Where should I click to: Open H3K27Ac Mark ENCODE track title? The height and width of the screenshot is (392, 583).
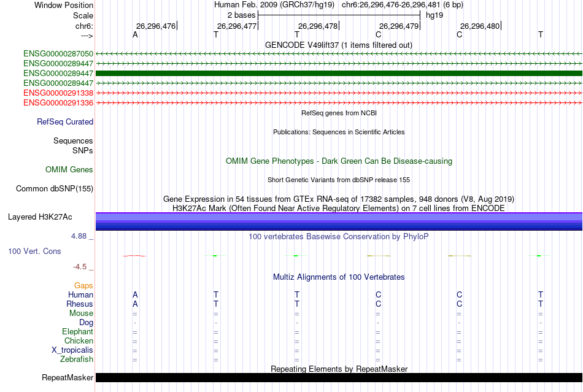tap(339, 208)
